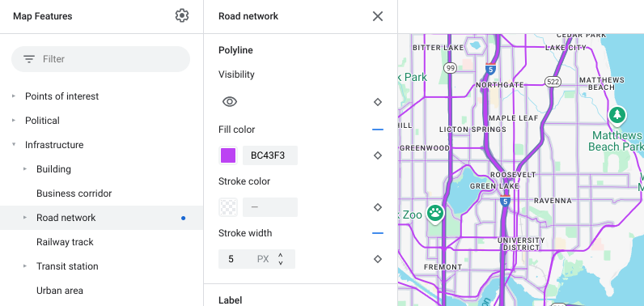Select the Building feature row
The image size is (644, 306).
[101, 169]
